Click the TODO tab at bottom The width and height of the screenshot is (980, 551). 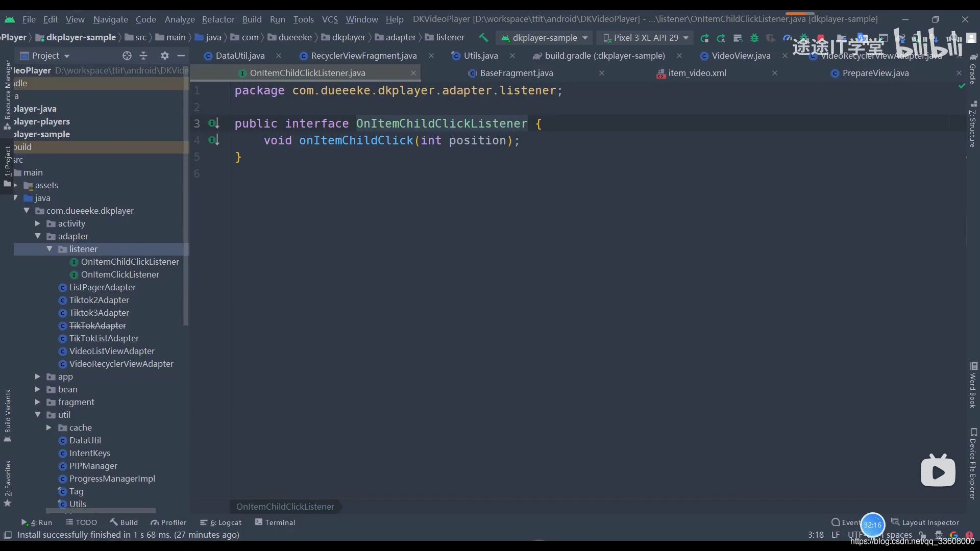tap(85, 522)
